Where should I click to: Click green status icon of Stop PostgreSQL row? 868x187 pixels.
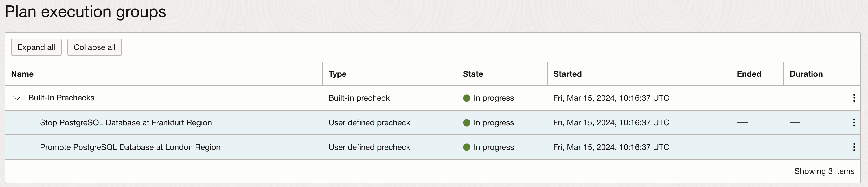point(466,123)
